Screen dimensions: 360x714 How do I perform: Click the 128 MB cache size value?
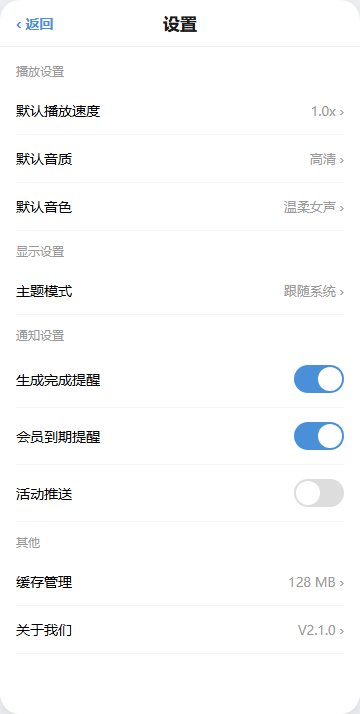point(312,582)
